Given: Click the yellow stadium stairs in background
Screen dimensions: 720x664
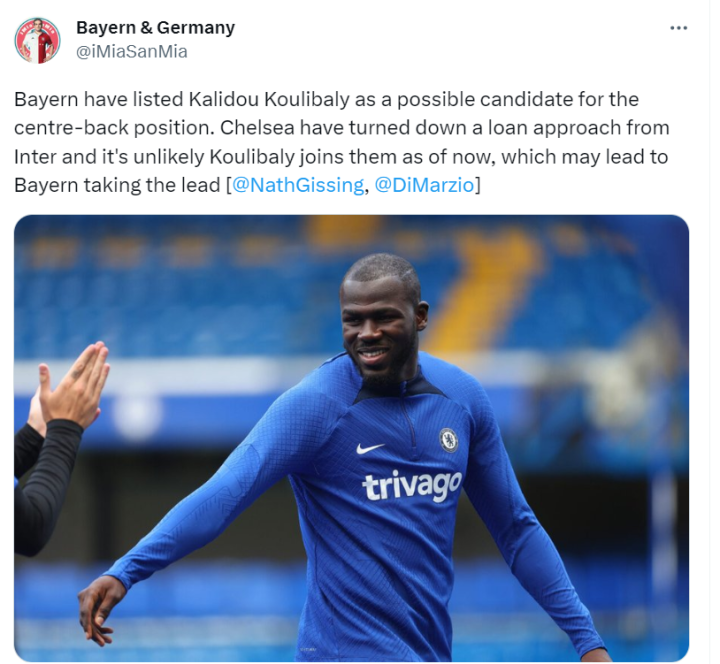Looking at the screenshot, I should (482, 294).
